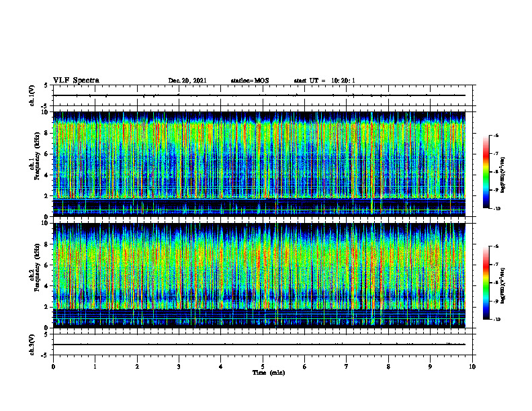The height and width of the screenshot is (411, 532).
Task: Select the date text "Dec. 20, 2021"
Action: click(187, 81)
